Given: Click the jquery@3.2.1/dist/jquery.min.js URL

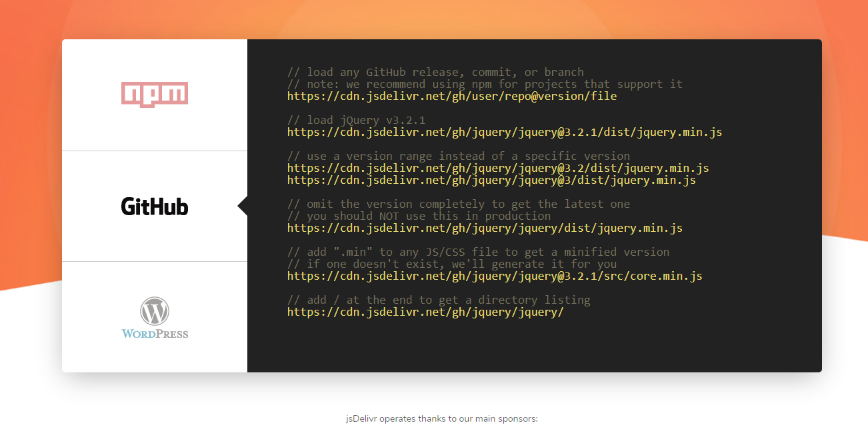Looking at the screenshot, I should click(505, 132).
